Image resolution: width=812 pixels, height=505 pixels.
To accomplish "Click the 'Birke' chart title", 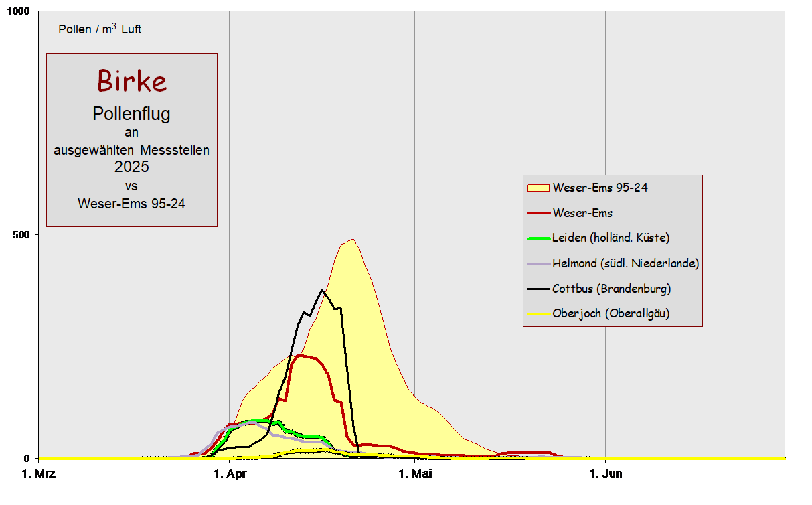I will [132, 81].
